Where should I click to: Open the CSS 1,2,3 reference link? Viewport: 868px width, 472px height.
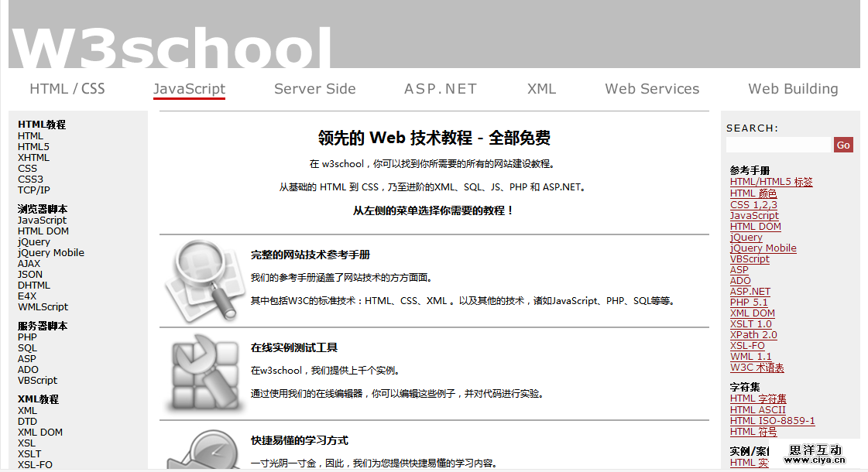pyautogui.click(x=753, y=205)
